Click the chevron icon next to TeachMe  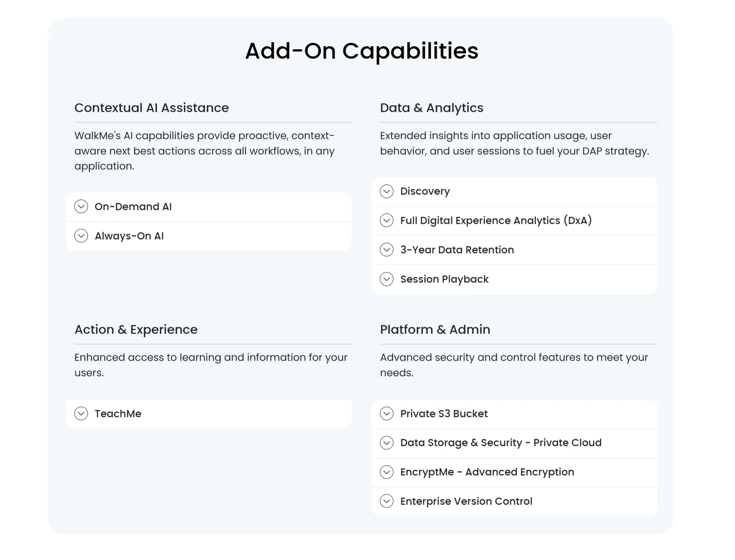click(x=81, y=414)
